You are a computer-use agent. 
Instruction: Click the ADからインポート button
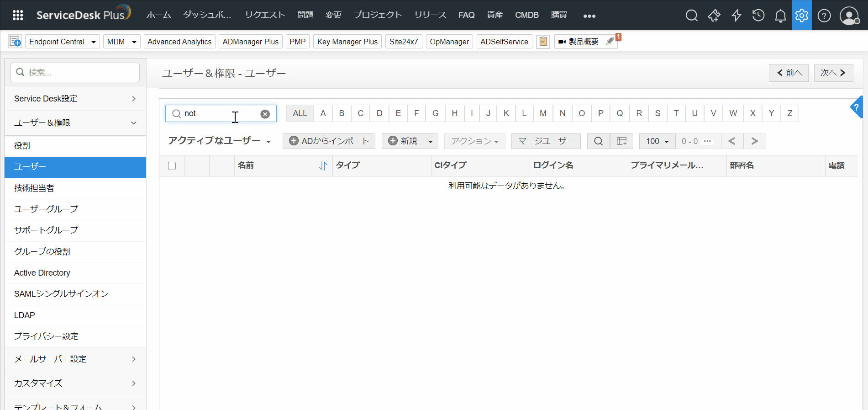tap(329, 141)
